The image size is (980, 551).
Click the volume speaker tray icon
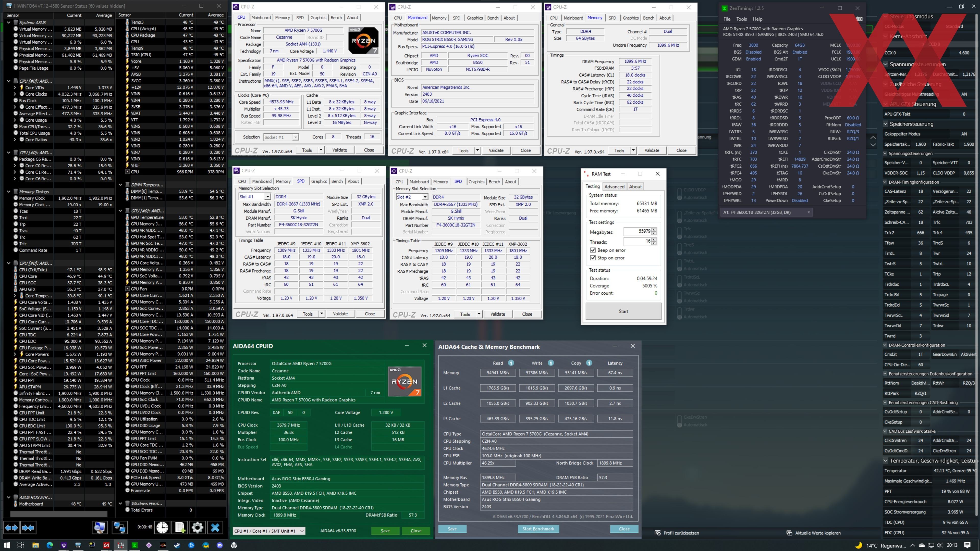(940, 545)
